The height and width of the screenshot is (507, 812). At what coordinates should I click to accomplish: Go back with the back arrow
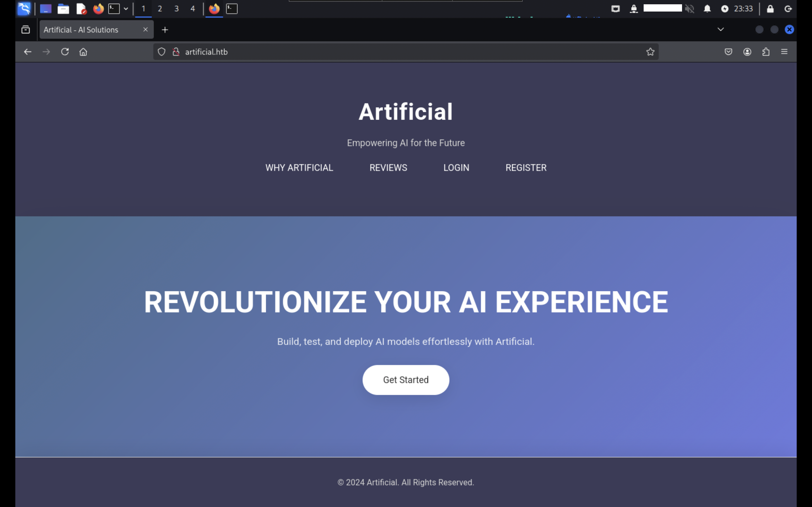(x=28, y=52)
